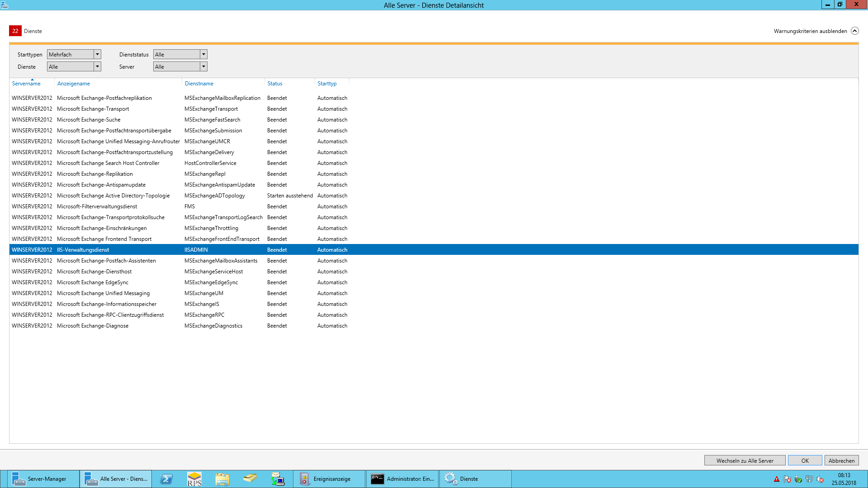Viewport: 868px width, 488px height.
Task: Open the taskbar clock showing 08:13
Action: pos(844,479)
